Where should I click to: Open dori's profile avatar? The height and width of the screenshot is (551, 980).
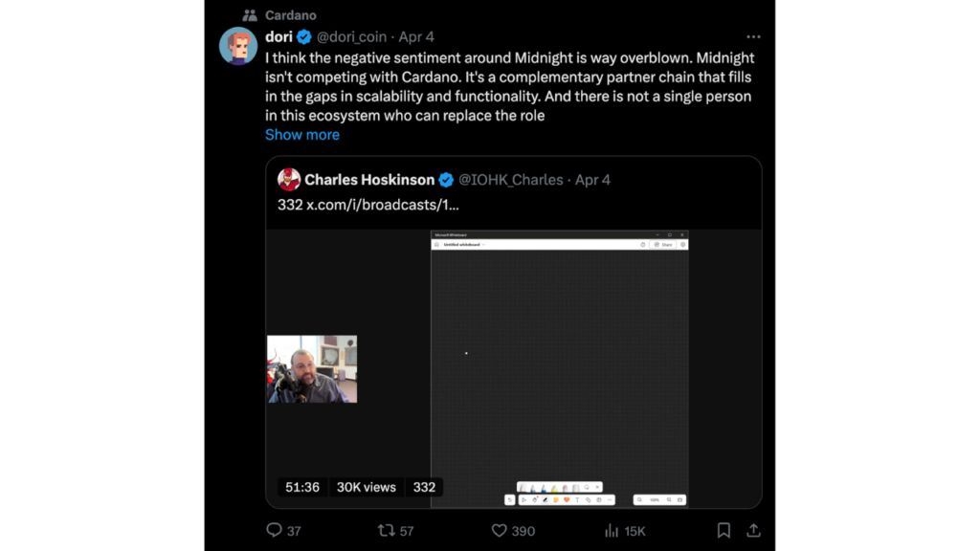click(x=238, y=46)
